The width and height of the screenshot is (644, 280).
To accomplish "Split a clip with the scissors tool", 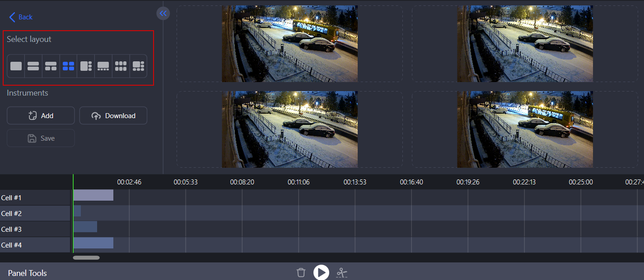I will coord(342,272).
